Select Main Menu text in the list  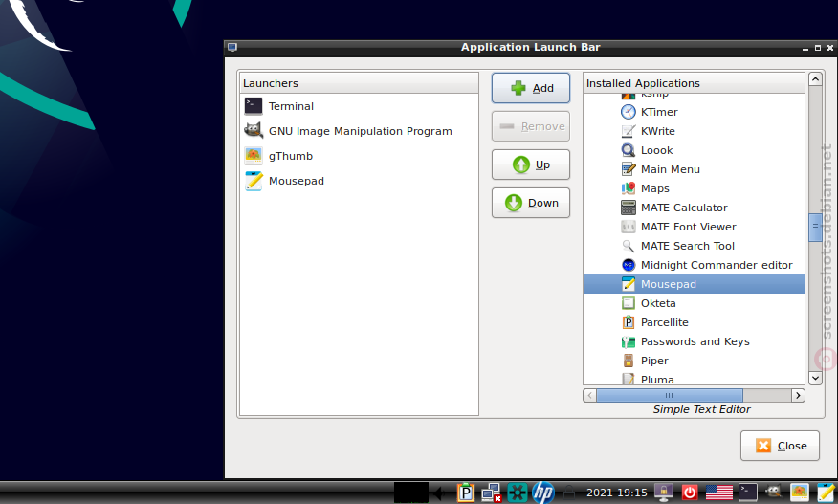point(671,169)
